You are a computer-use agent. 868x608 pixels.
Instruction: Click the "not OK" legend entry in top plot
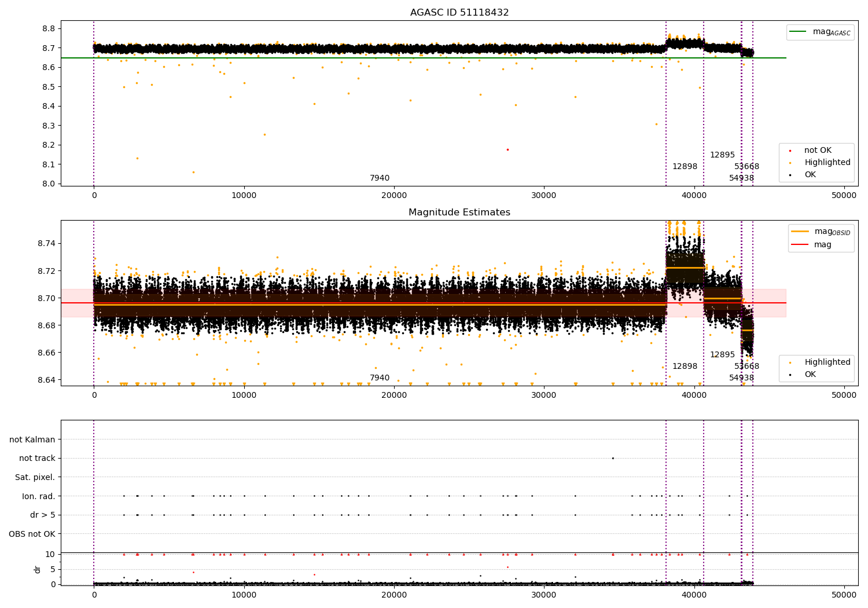click(817, 151)
